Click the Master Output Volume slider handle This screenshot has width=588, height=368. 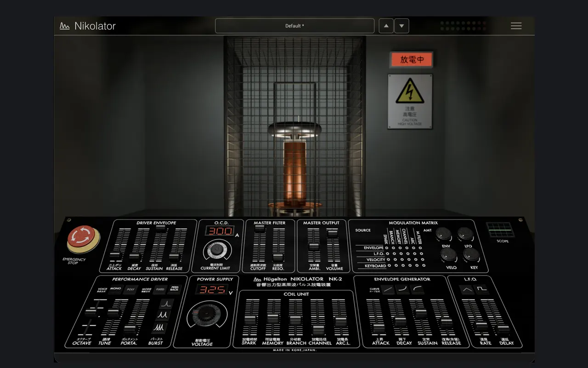click(332, 233)
